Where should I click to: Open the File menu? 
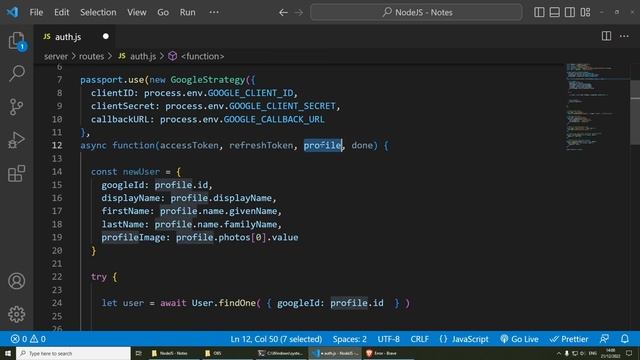point(36,12)
